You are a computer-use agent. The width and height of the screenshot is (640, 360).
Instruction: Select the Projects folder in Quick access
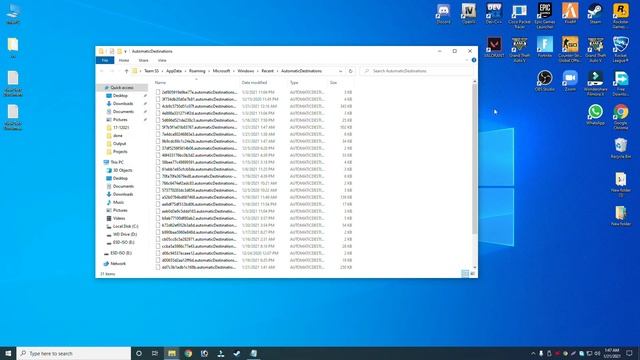click(120, 152)
